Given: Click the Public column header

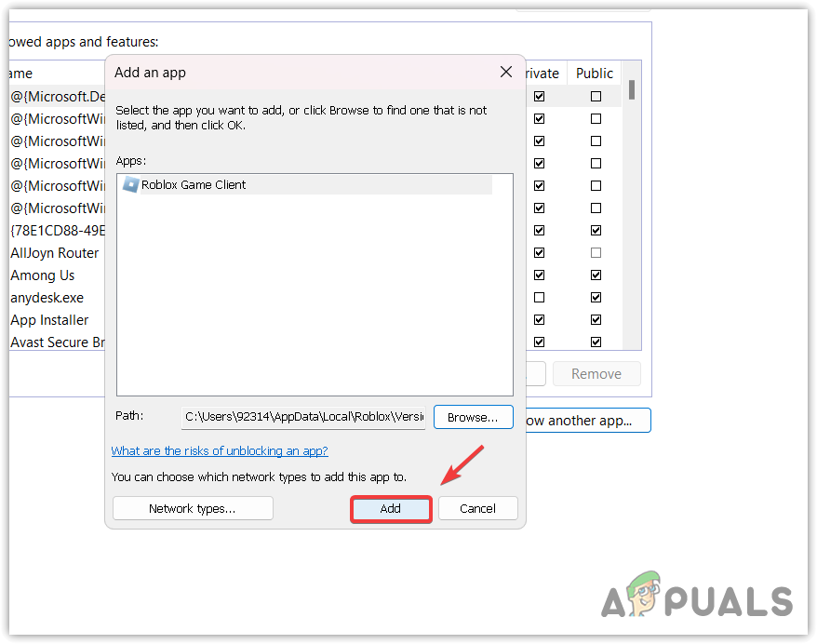Looking at the screenshot, I should pos(594,74).
